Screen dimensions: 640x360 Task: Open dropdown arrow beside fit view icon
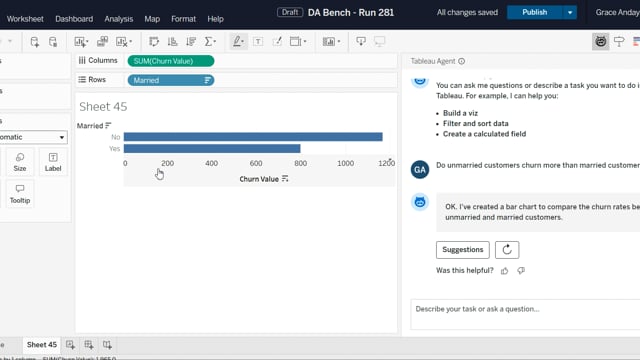[305, 42]
